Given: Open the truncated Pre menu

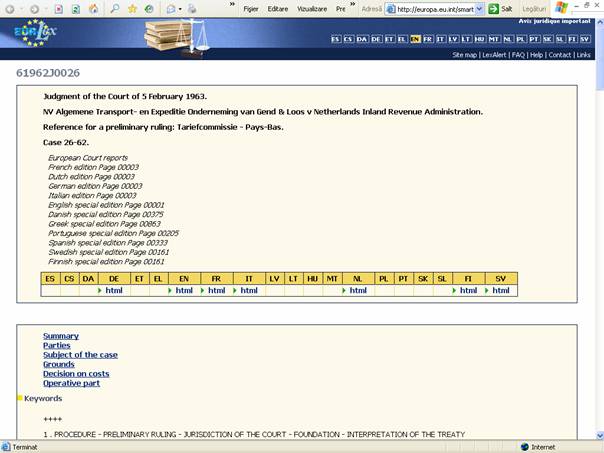Looking at the screenshot, I should pos(341,9).
